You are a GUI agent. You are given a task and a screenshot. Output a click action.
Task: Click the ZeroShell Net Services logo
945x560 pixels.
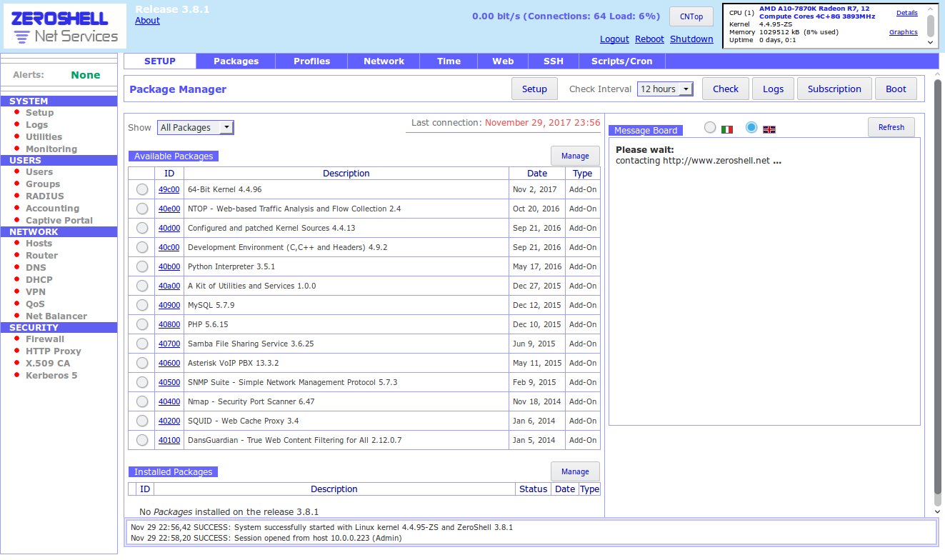[x=64, y=26]
